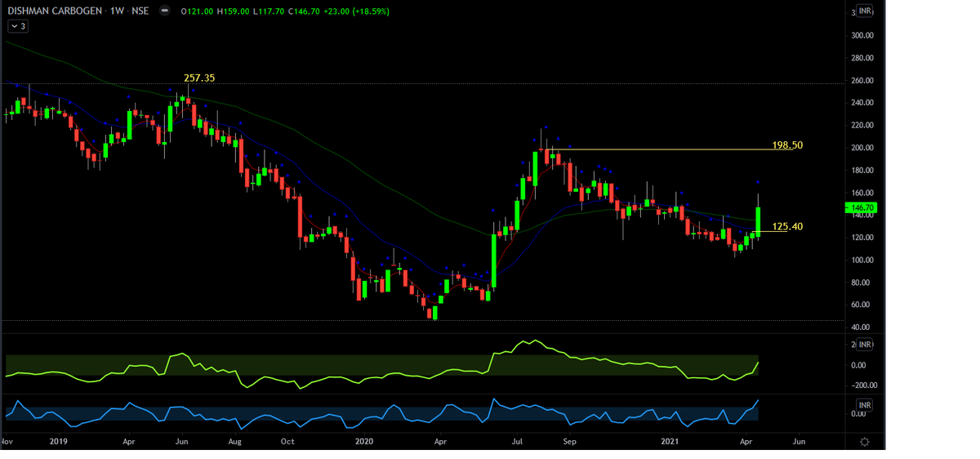
Task: Select the 257.35 price annotation
Action: (199, 78)
